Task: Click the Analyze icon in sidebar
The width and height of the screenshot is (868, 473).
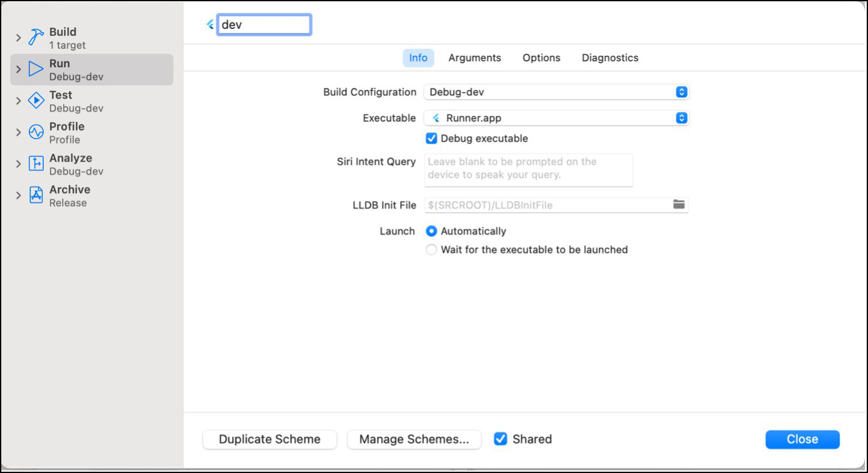Action: pos(36,164)
